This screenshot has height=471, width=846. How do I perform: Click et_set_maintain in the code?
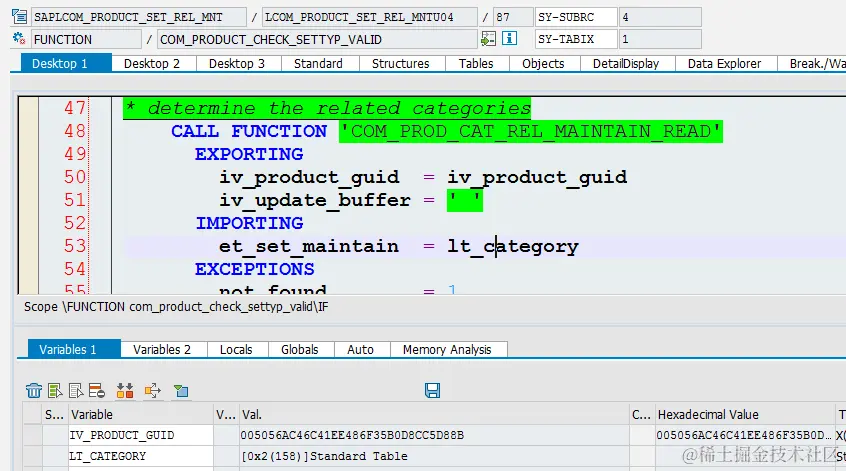tap(309, 247)
